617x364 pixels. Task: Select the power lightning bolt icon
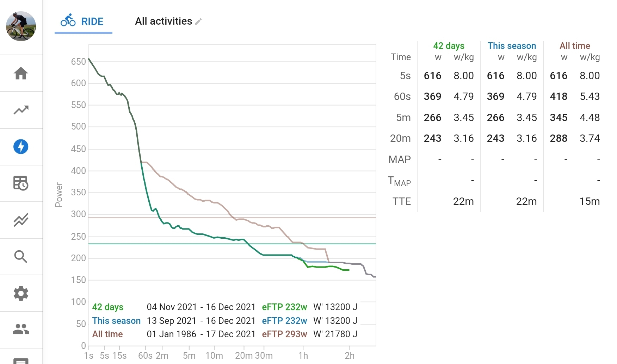click(21, 147)
